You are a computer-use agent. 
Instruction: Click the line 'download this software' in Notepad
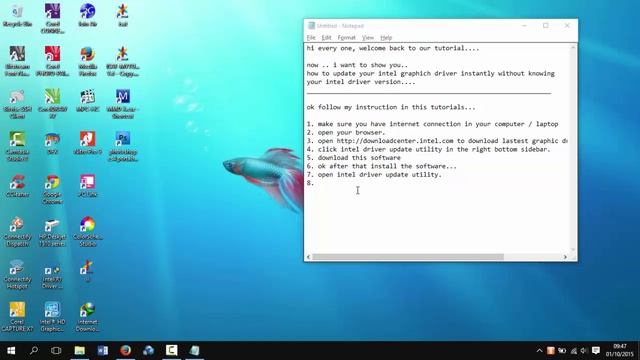pyautogui.click(x=359, y=158)
